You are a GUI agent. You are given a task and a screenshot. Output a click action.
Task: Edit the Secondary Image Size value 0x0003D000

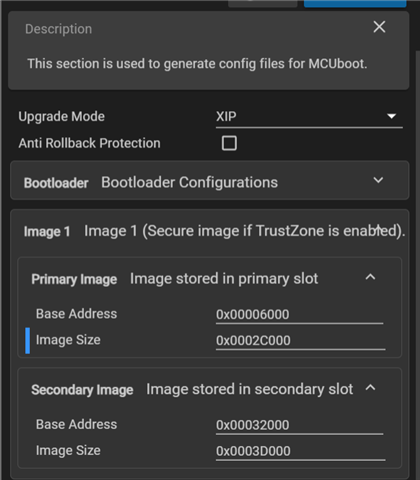pyautogui.click(x=300, y=451)
